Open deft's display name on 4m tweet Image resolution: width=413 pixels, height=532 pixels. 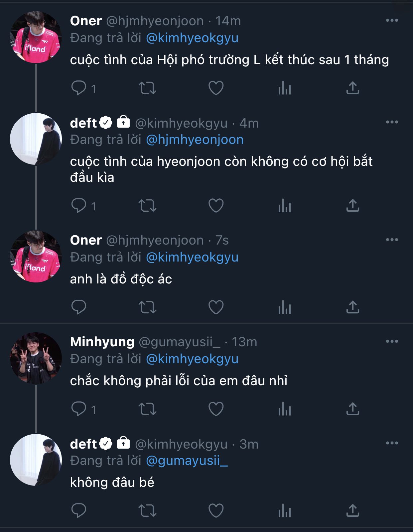tap(83, 123)
